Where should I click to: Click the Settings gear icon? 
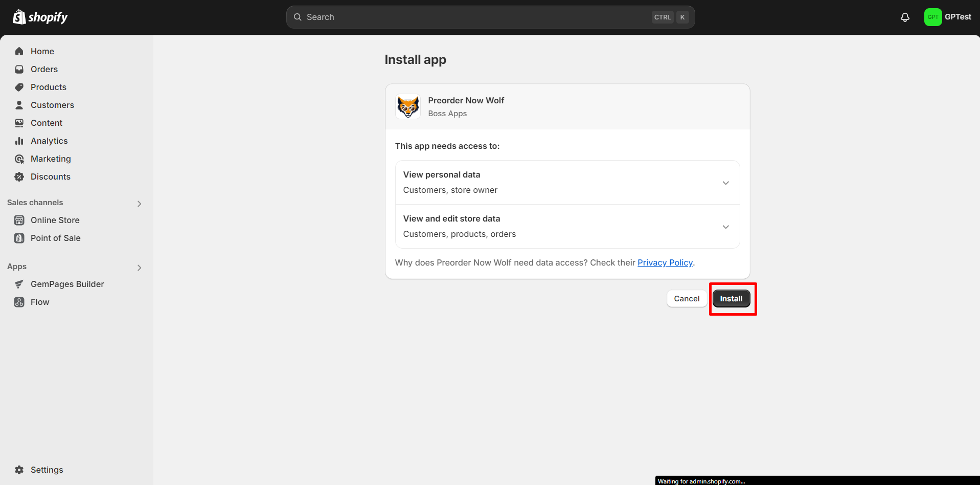pos(19,470)
